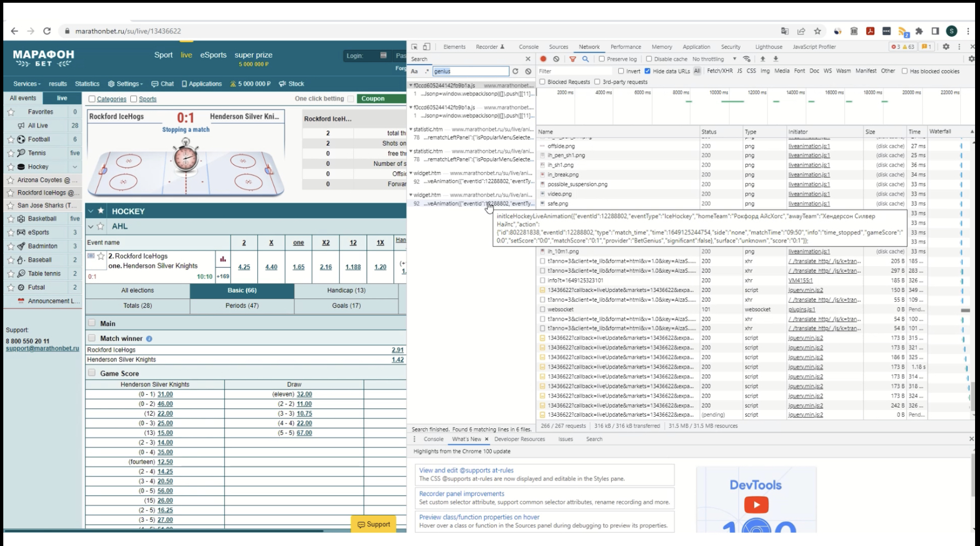Open the Chrome extensions puzzle icon

[x=919, y=31]
